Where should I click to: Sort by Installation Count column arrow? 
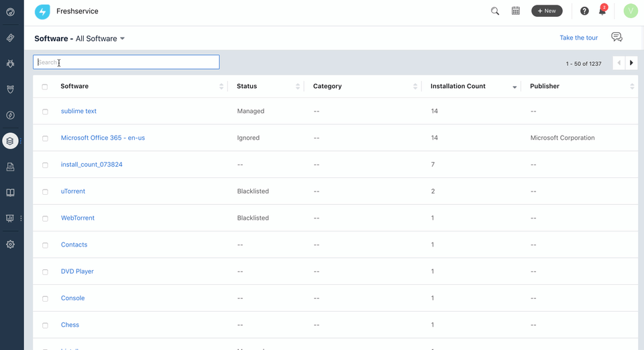515,87
